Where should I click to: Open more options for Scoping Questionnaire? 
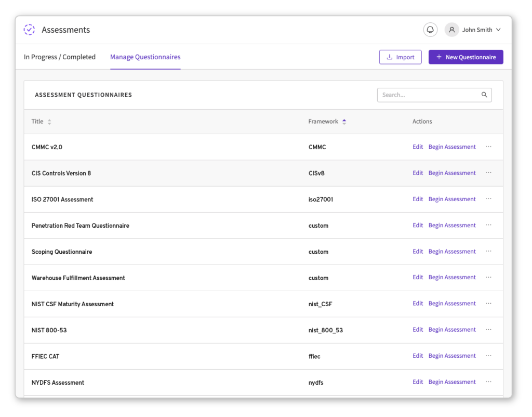coord(488,251)
